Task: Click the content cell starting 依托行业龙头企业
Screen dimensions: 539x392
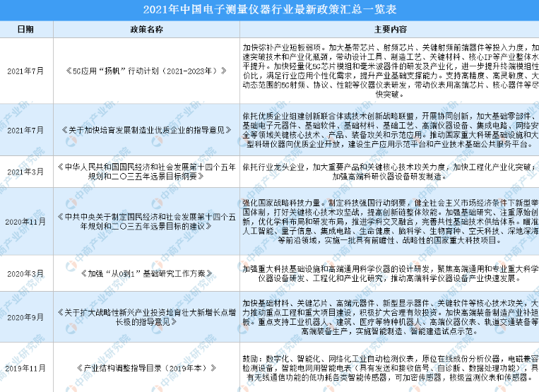Action: tap(391, 172)
